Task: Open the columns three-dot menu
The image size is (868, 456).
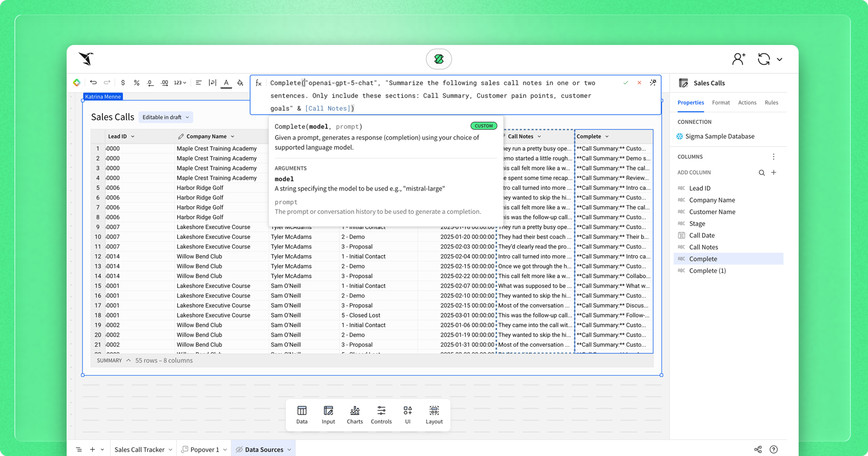Action: [774, 156]
